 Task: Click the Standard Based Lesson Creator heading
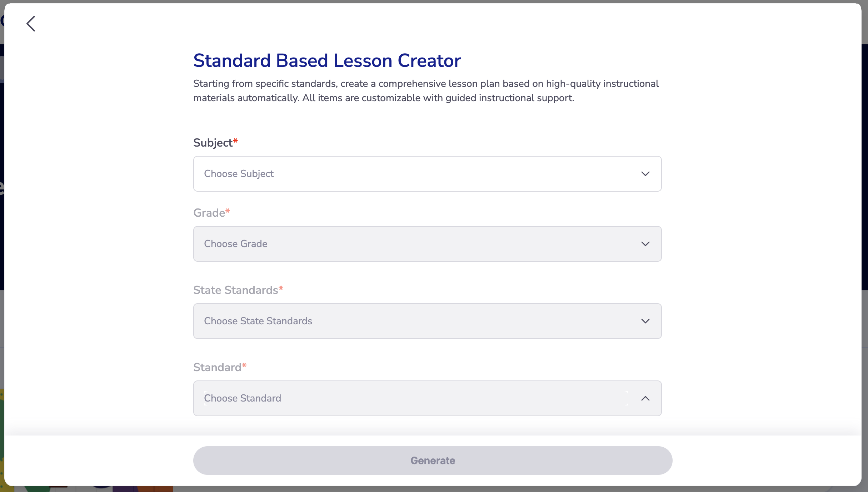pos(326,60)
